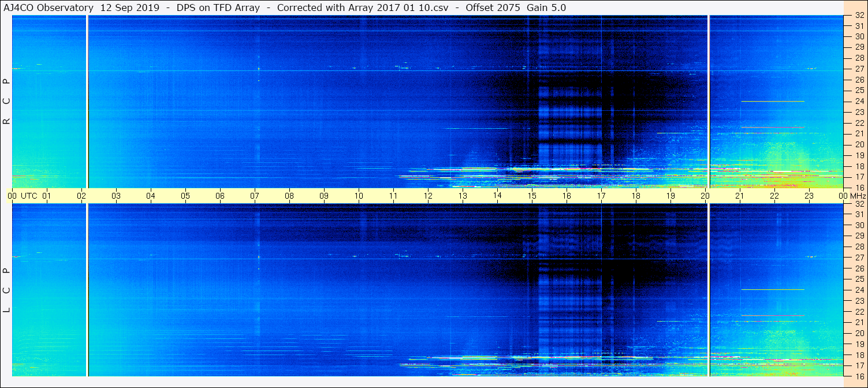Click the 32 MHz tick in RCP panel
Screen dimensions: 868x388
[859, 16]
